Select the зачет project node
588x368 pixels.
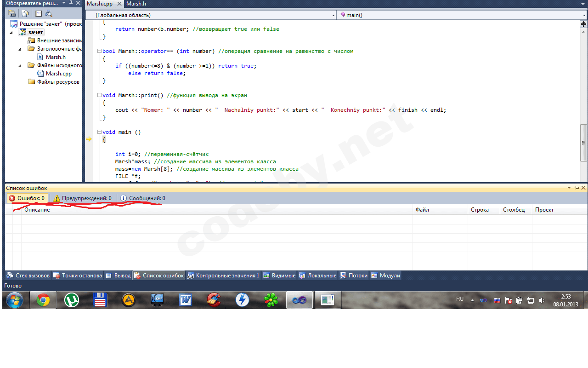31,32
